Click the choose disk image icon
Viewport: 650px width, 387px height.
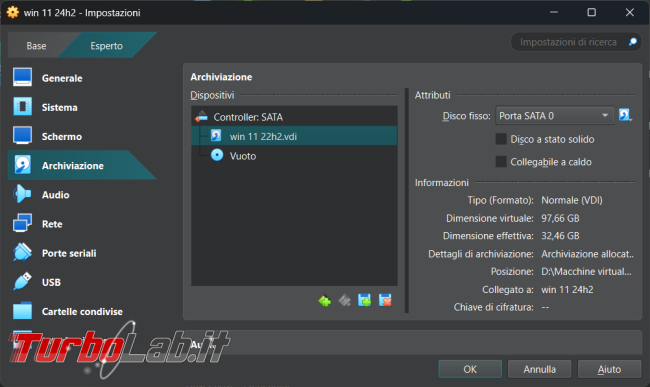[x=625, y=115]
